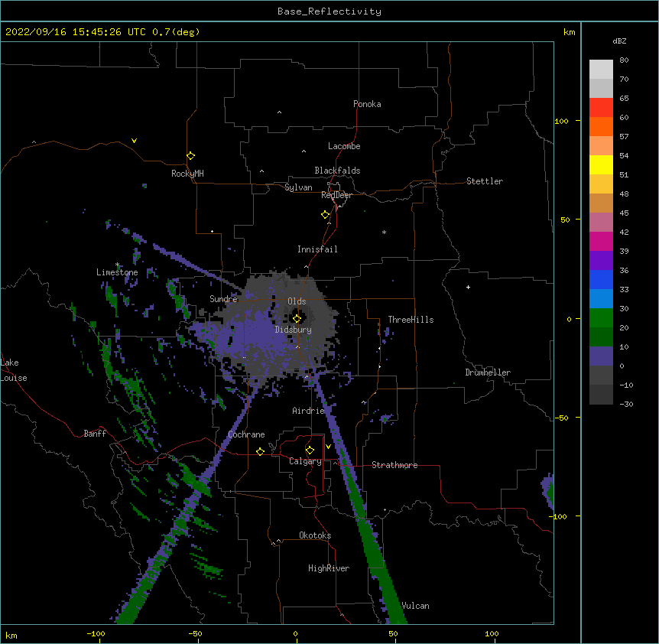Click the Stettler town label
Viewport: 659px width, 644px height.
[485, 181]
